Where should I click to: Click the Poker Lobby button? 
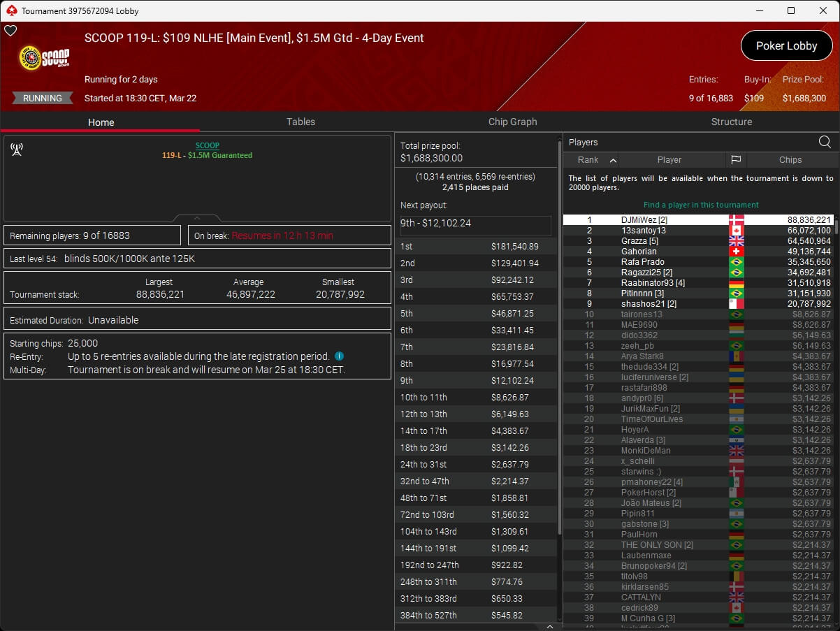(786, 46)
